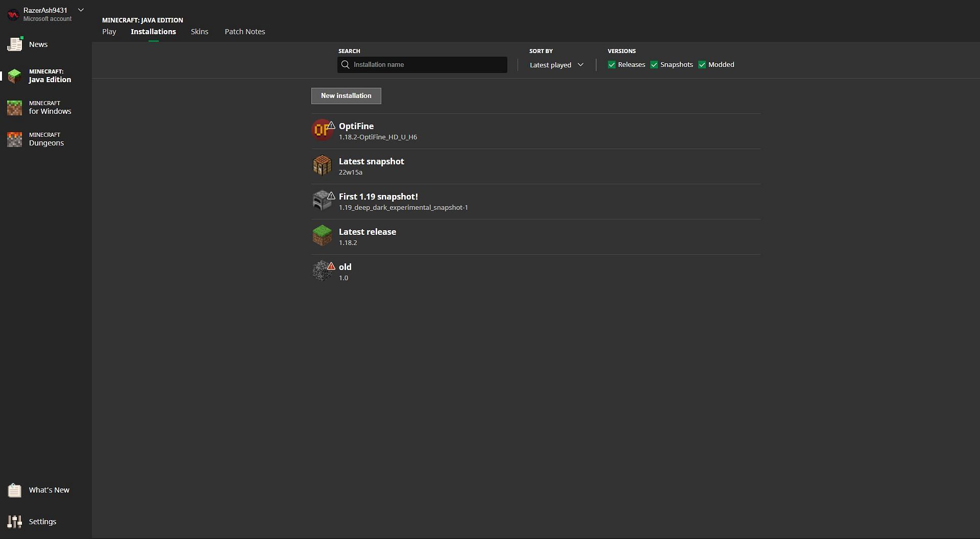Click the red warning triangle on old installation
Screen dimensions: 980x539
331,266
